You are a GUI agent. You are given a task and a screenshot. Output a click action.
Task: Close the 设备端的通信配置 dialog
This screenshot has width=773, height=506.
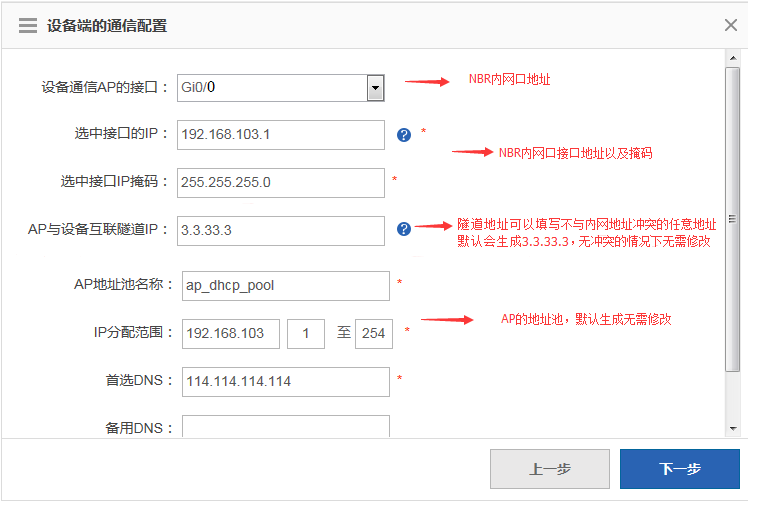(731, 25)
